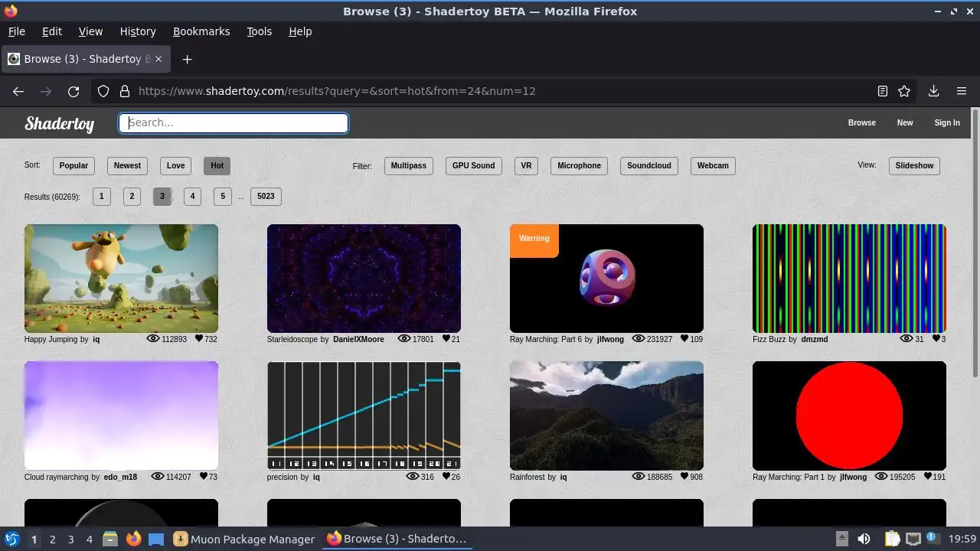Viewport: 980px width, 551px height.
Task: Focus the Shadertoy search field
Action: tap(234, 123)
